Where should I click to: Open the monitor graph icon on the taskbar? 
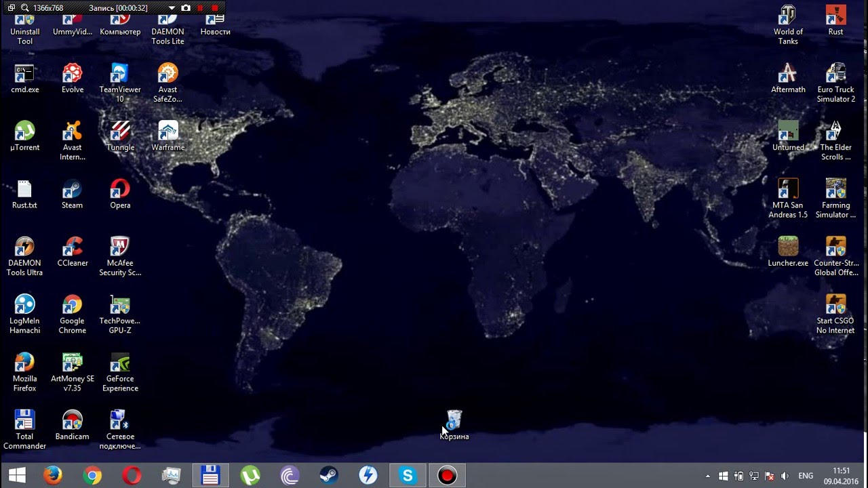coord(171,476)
